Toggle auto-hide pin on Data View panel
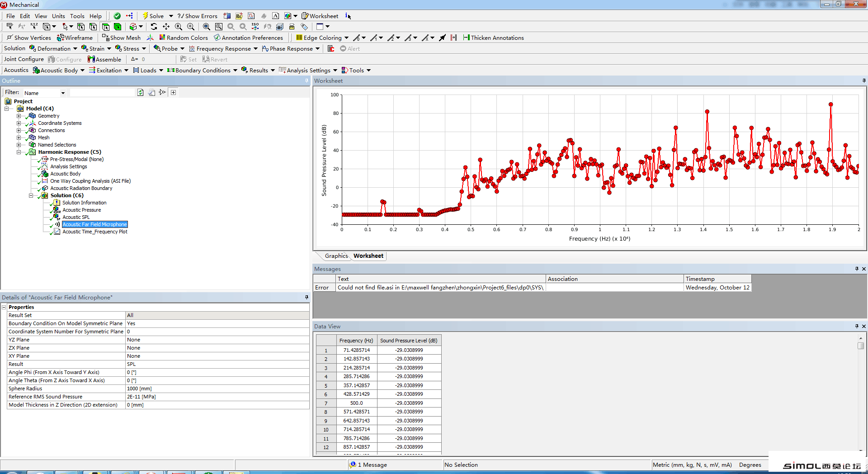The height and width of the screenshot is (474, 868). 857,326
